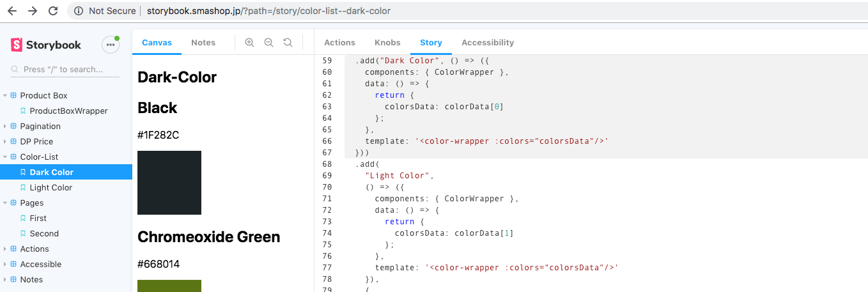Screen dimensions: 868x292
Task: Collapse the Color-List group arrow
Action: click(x=5, y=157)
